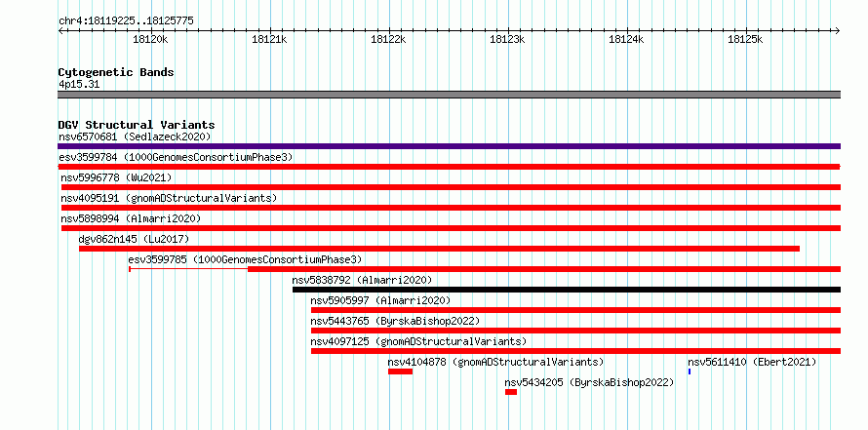Click the right arrowhead of the ruler
The width and height of the screenshot is (868, 430).
tap(838, 30)
